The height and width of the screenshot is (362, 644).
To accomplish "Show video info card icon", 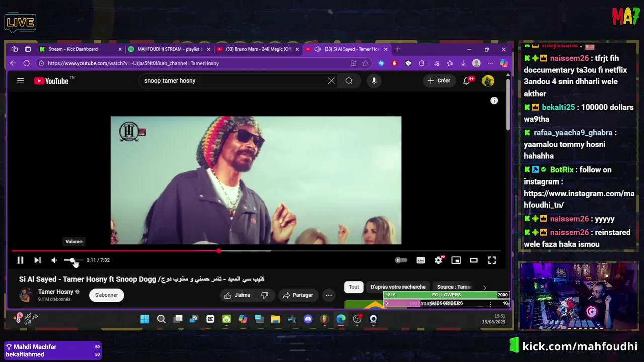I will click(494, 101).
